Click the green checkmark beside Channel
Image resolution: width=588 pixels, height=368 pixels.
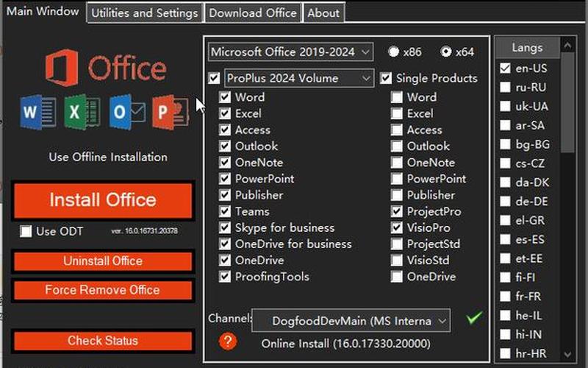(474, 318)
